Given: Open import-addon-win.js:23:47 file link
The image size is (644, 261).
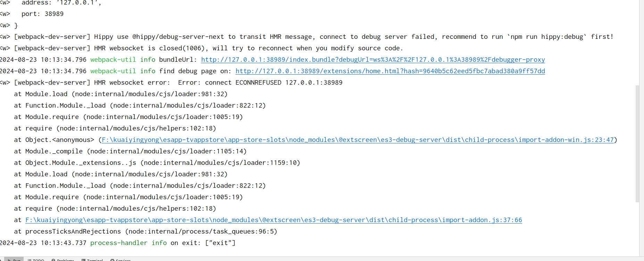Looking at the screenshot, I should coord(358,140).
